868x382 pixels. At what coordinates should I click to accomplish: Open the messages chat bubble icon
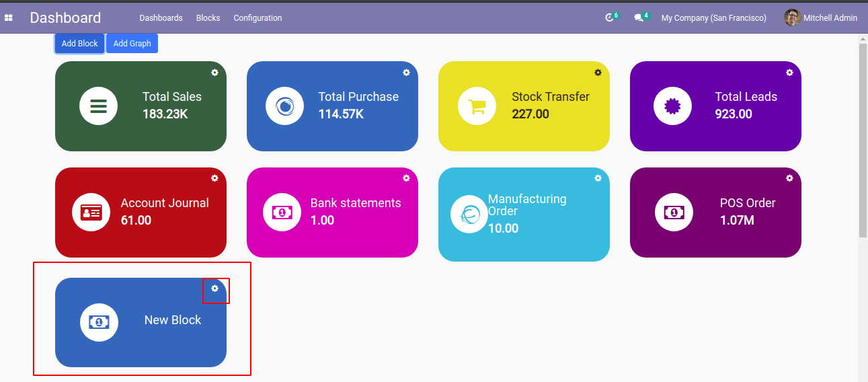639,18
